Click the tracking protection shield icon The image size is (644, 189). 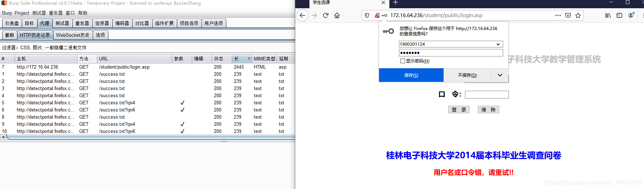(x=367, y=15)
